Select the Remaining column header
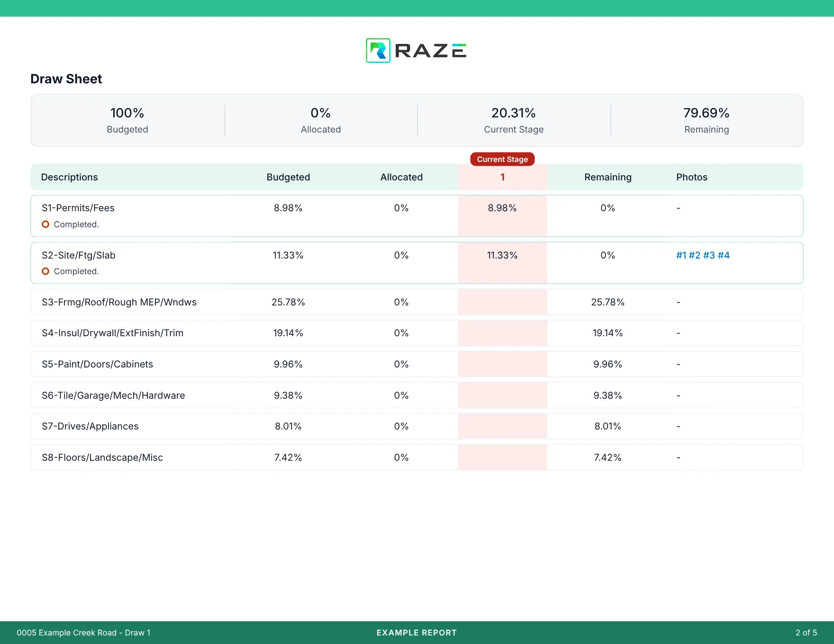The height and width of the screenshot is (644, 834). click(608, 177)
